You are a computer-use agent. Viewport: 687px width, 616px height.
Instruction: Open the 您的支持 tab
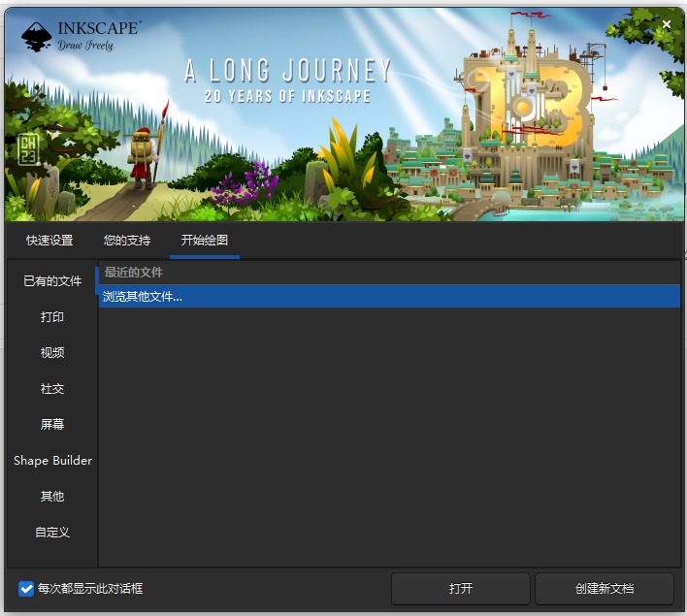[x=127, y=241]
